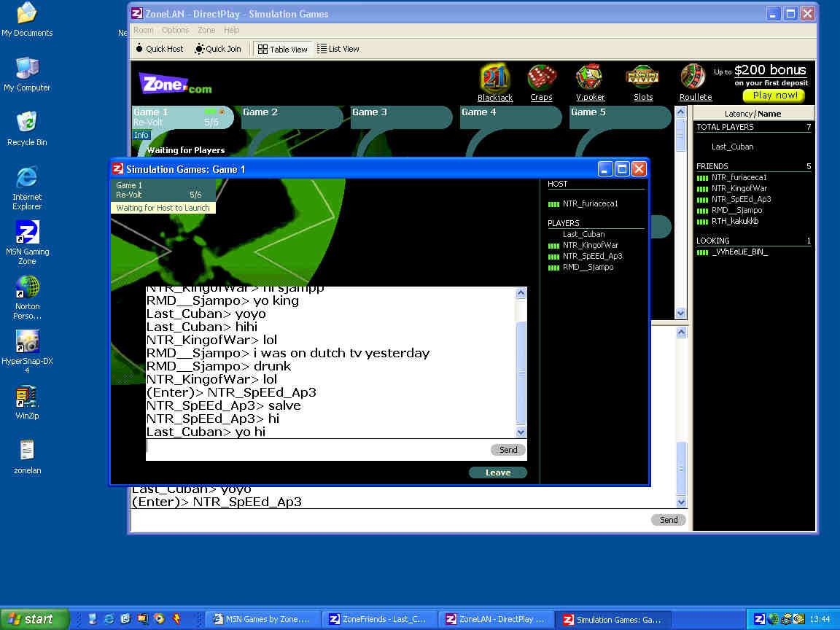The height and width of the screenshot is (630, 840).
Task: Open My Documents desktop icon
Action: [27, 19]
